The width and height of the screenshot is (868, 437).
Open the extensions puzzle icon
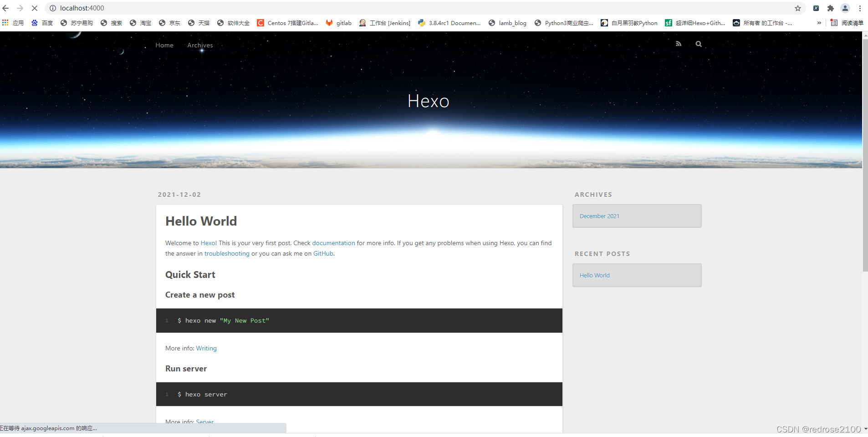(x=831, y=8)
